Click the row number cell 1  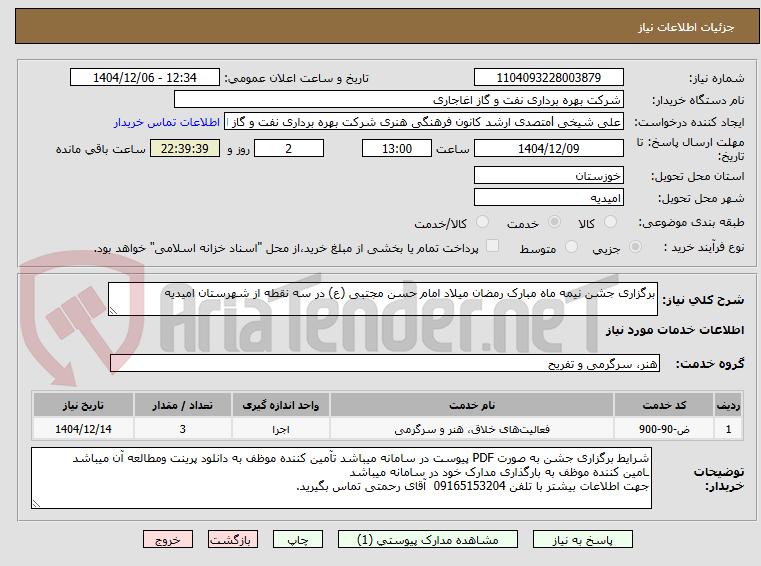(728, 429)
